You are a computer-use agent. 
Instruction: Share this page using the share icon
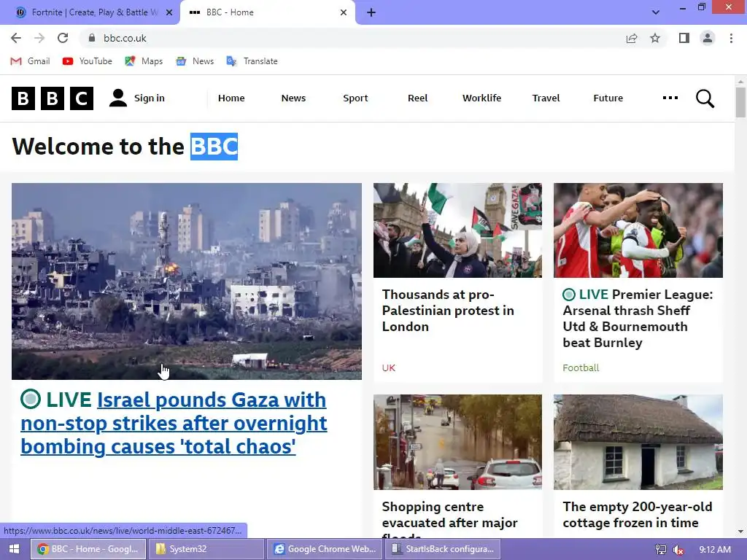tap(632, 38)
